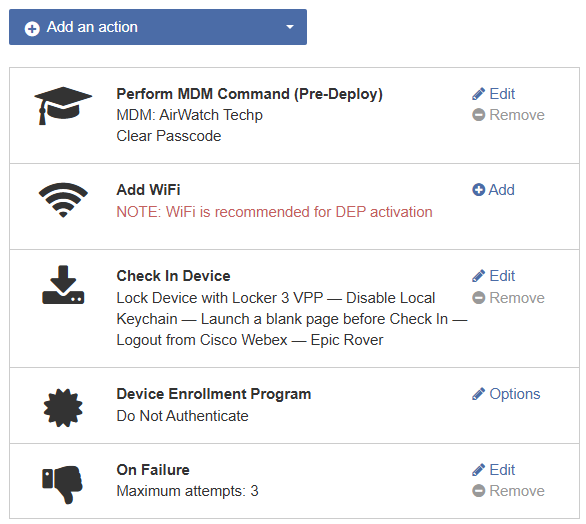Open Device Enrollment Program Options
The height and width of the screenshot is (524, 586).
pyautogui.click(x=506, y=394)
